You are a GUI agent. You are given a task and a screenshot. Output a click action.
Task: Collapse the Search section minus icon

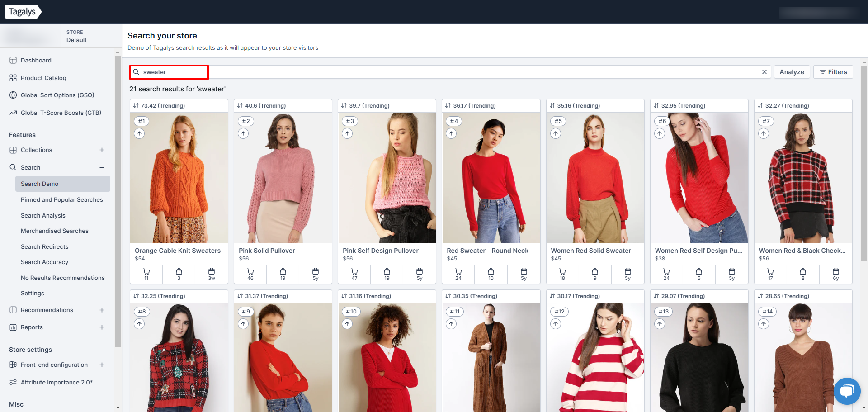pyautogui.click(x=102, y=167)
